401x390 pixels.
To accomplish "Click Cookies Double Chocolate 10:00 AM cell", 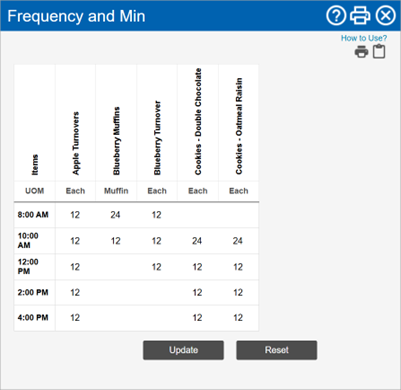I will point(198,241).
